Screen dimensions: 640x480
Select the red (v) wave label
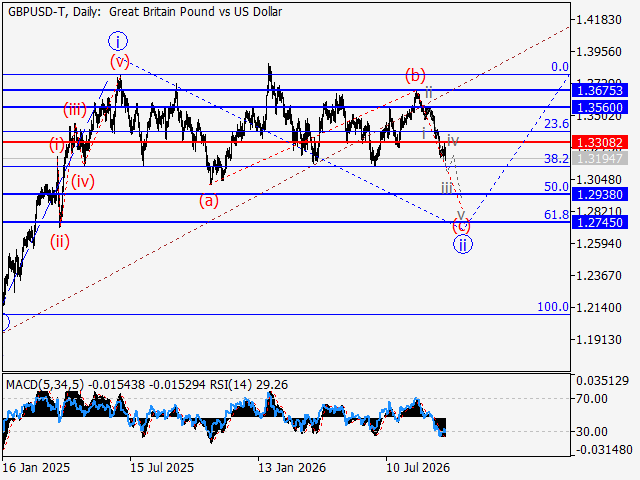point(120,62)
